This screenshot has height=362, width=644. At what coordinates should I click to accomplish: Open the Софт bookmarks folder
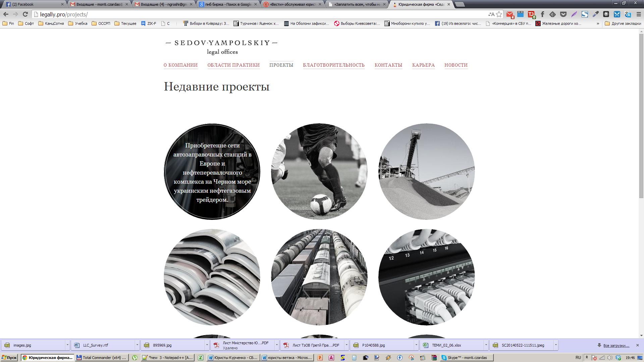(x=26, y=23)
